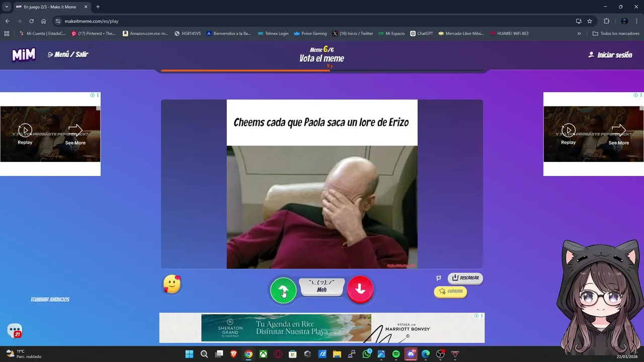Viewport: 644px width, 362px height.
Task: Click See More on right ad
Action: 618,135
